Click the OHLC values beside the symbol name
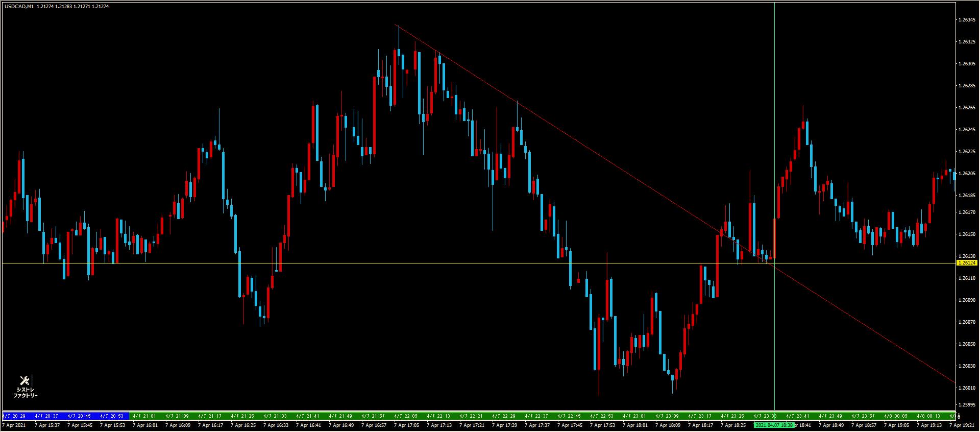Image resolution: width=980 pixels, height=432 pixels. (x=72, y=7)
